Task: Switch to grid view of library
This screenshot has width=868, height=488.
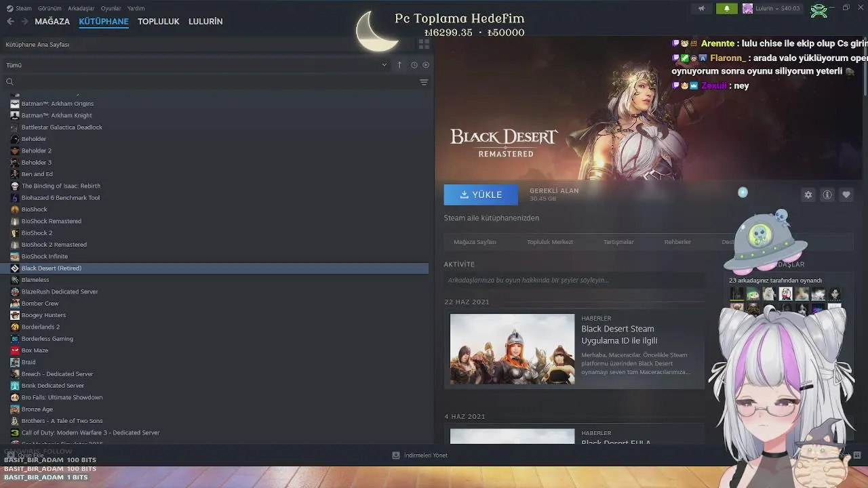Action: tap(424, 44)
